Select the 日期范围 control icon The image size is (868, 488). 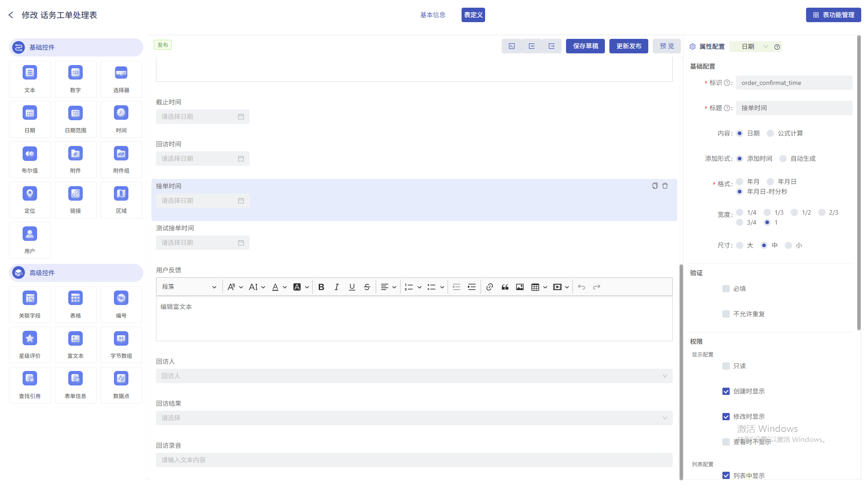75,113
